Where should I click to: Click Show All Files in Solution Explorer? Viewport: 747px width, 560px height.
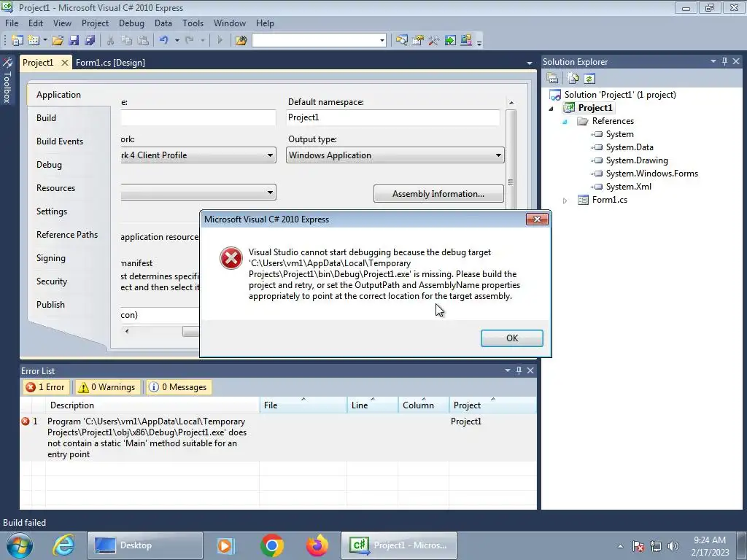[x=573, y=79]
